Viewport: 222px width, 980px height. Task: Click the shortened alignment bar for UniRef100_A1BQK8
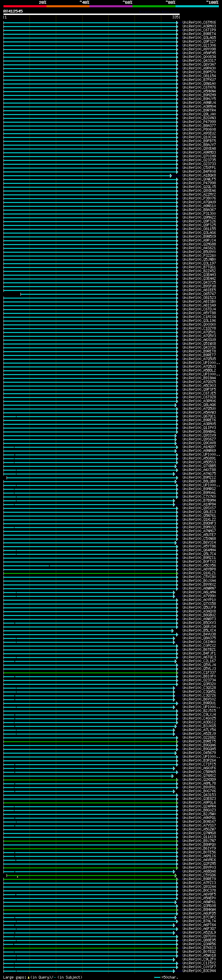(88, 176)
